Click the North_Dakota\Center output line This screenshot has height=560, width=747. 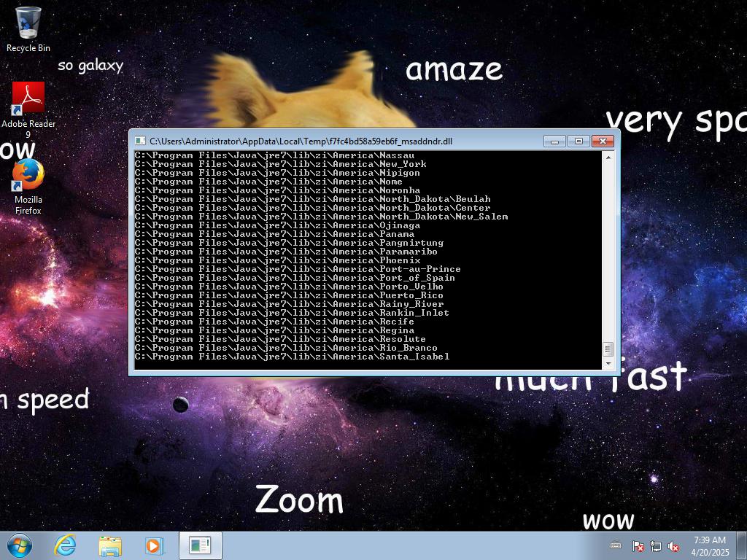[312, 208]
